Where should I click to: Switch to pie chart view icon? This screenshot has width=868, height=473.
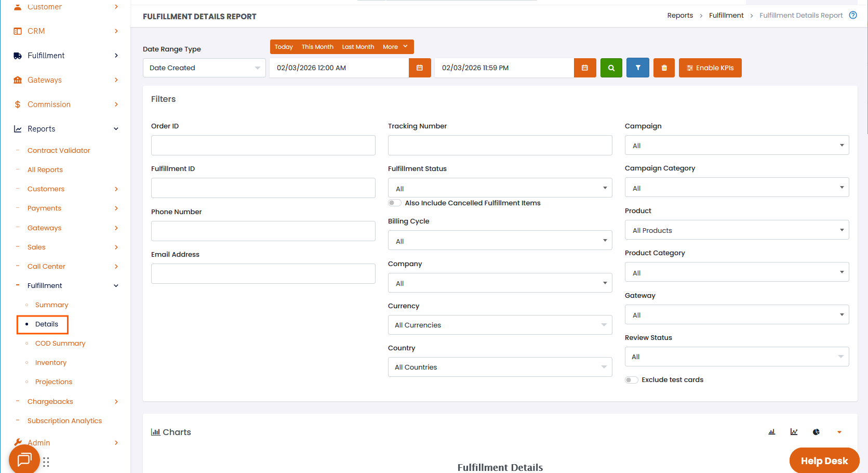(816, 432)
